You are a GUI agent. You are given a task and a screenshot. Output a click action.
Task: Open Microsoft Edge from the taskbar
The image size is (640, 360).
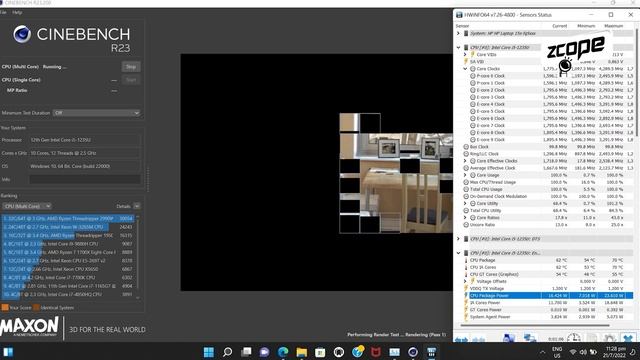coord(283,352)
